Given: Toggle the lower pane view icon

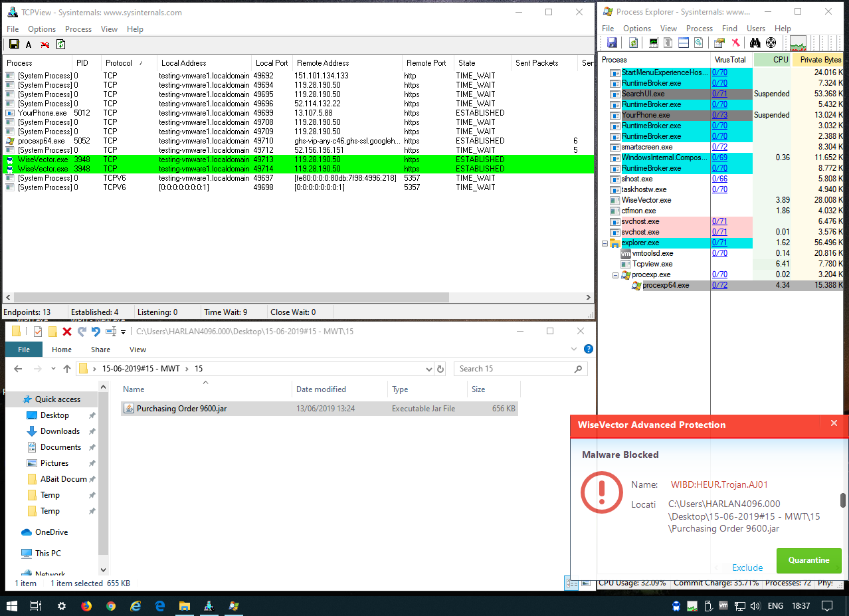Looking at the screenshot, I should 683,43.
